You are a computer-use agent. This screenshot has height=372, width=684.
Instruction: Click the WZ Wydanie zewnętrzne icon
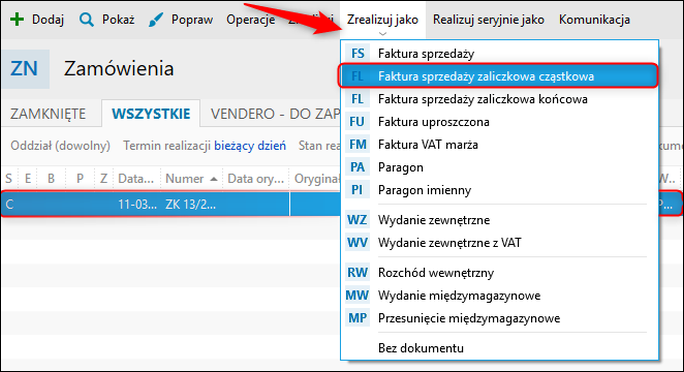(358, 220)
